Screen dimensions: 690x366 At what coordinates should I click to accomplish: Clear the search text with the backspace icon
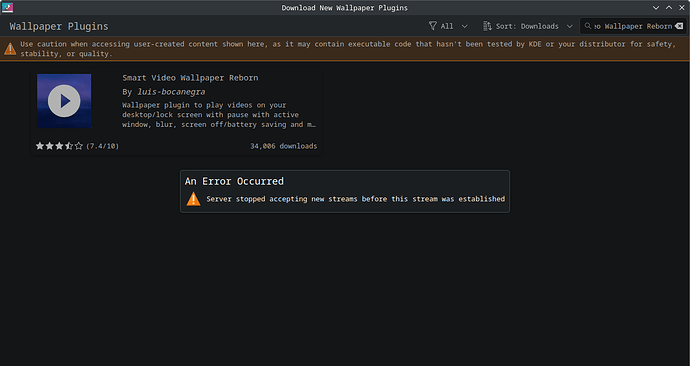click(x=679, y=26)
